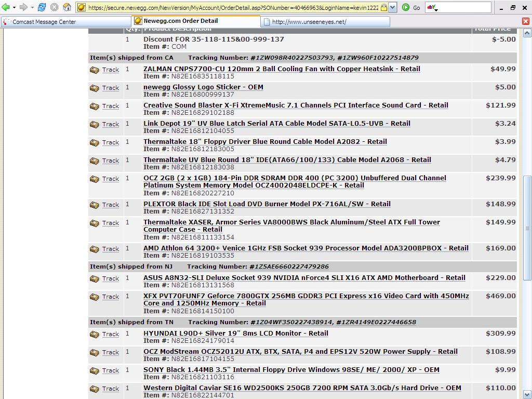The image size is (532, 399).
Task: Click inside the URL address field
Action: [233, 7]
